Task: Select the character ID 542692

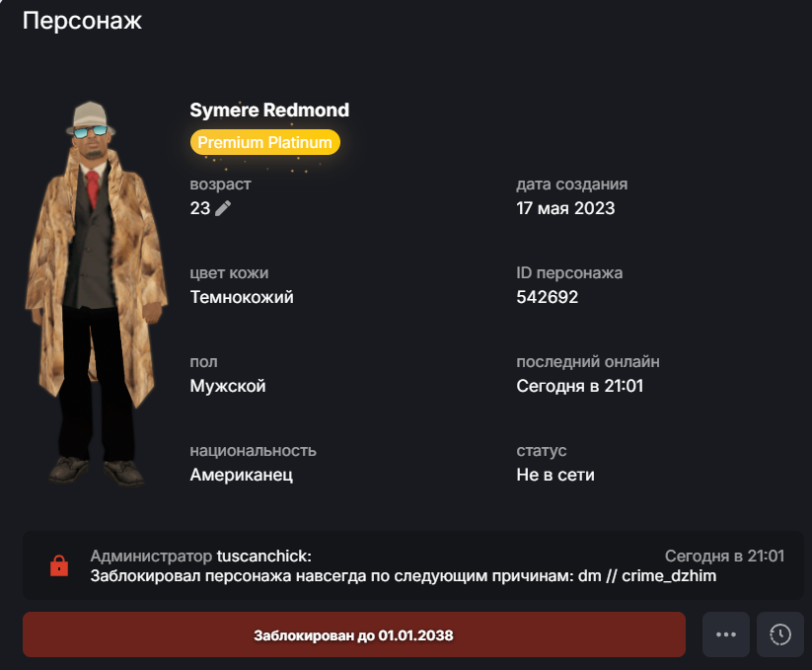Action: 547,297
